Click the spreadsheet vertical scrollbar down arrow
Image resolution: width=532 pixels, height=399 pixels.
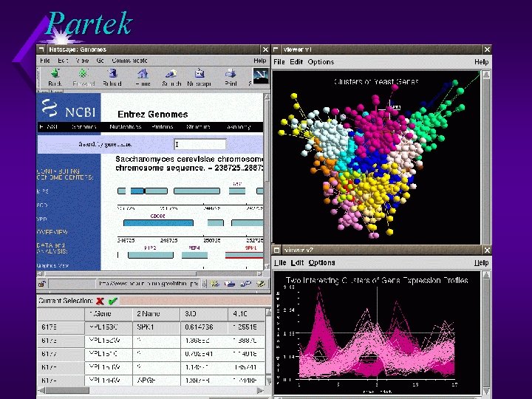(268, 382)
